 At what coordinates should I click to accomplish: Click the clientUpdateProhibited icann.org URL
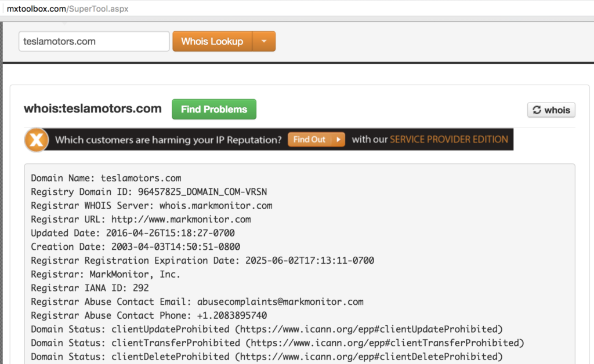(x=369, y=329)
